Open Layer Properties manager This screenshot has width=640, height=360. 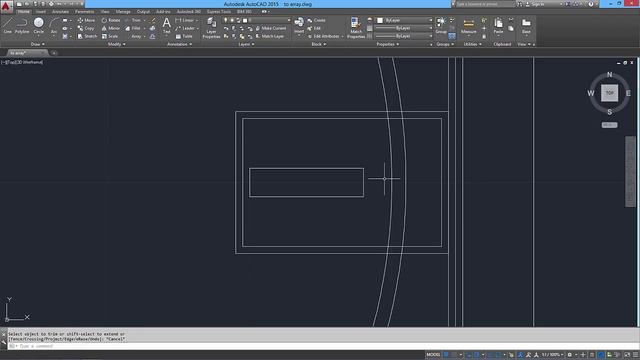pos(211,28)
